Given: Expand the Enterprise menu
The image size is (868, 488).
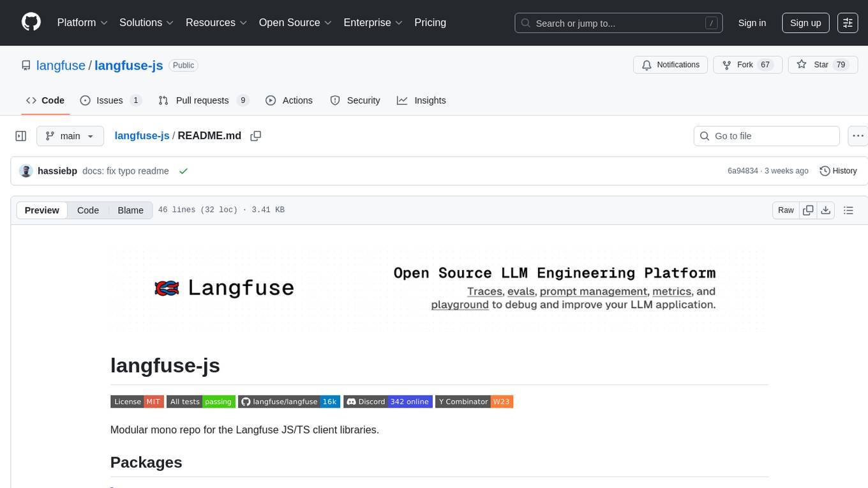Looking at the screenshot, I should pyautogui.click(x=373, y=22).
